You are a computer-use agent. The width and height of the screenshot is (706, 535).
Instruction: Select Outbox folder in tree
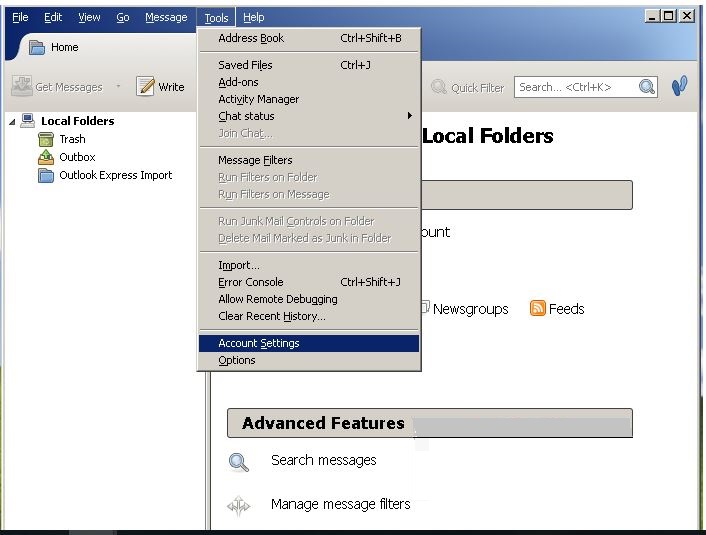click(77, 157)
